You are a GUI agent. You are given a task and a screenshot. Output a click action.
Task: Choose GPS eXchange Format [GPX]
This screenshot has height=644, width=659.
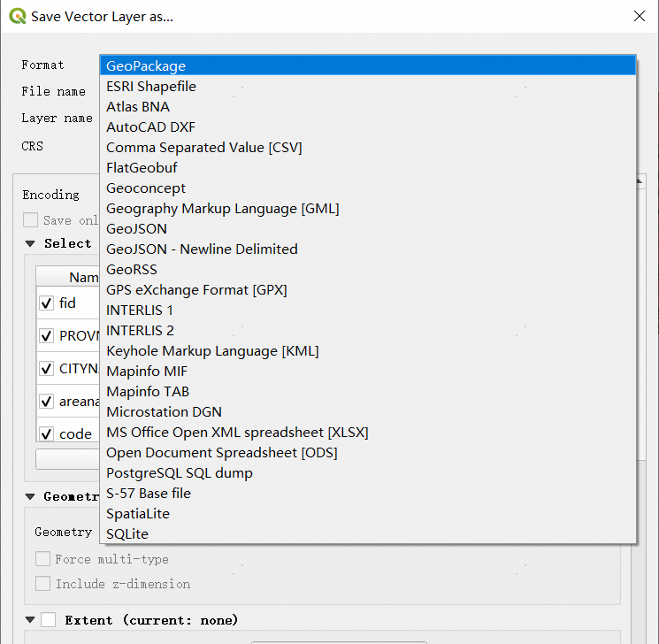click(196, 290)
